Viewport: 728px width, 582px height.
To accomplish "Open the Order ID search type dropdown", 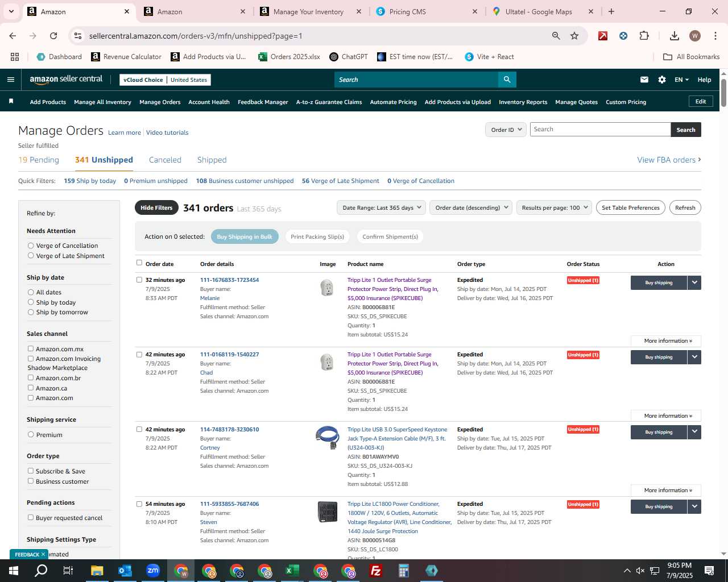I will click(x=506, y=130).
